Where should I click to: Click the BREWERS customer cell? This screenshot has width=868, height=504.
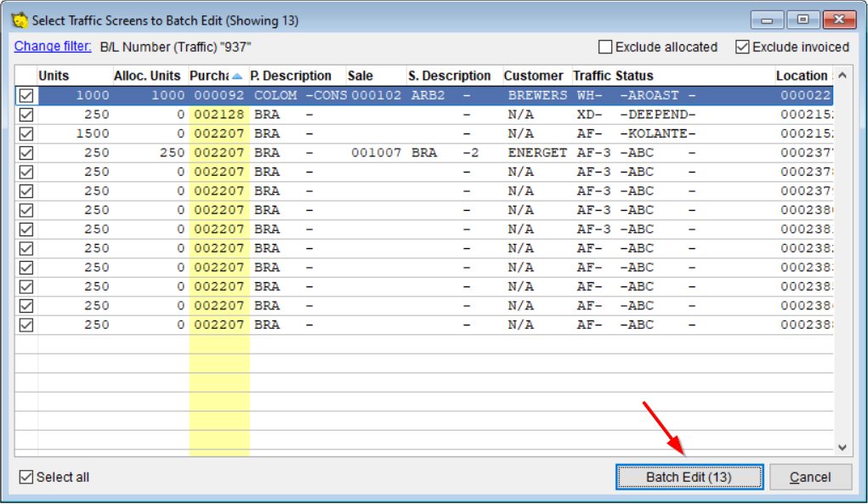coord(537,96)
